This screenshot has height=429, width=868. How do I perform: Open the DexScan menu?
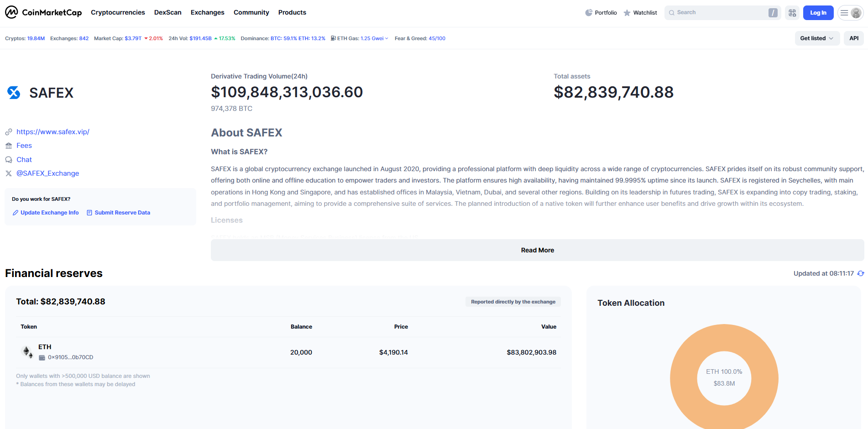coord(168,12)
